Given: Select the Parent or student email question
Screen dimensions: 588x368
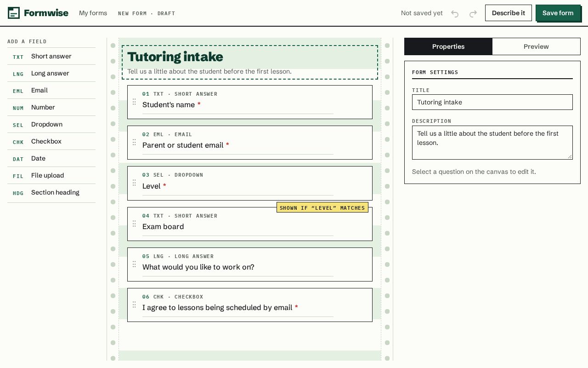Looking at the screenshot, I should click(250, 143).
